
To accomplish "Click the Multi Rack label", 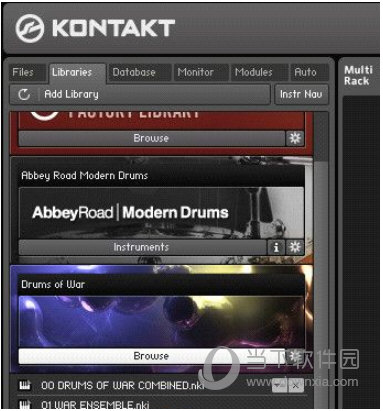I will (358, 76).
